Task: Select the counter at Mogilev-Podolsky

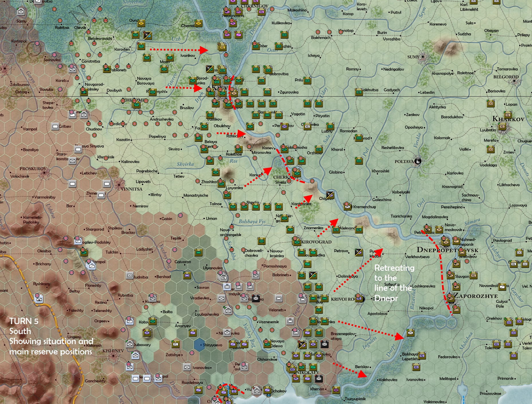Action: (78, 241)
